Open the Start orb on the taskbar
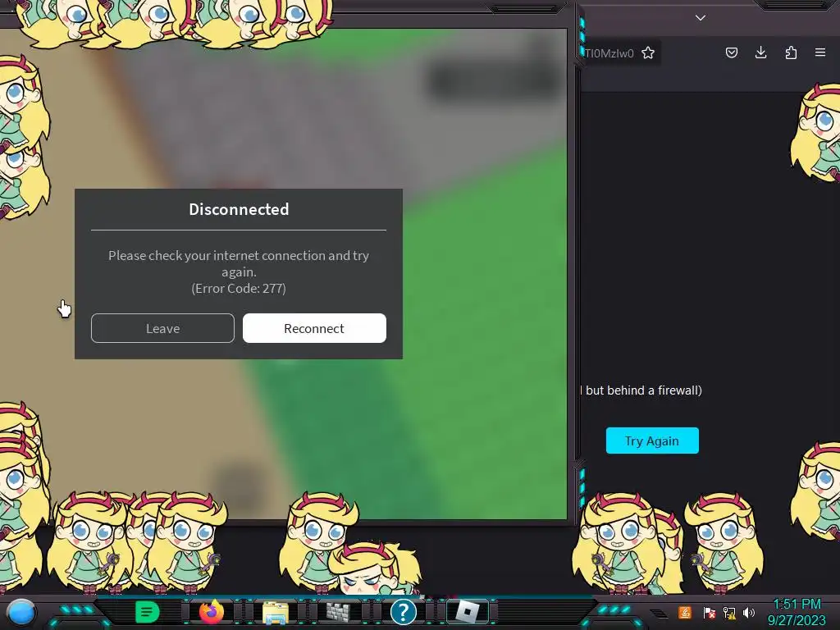The image size is (840, 630). click(x=21, y=612)
